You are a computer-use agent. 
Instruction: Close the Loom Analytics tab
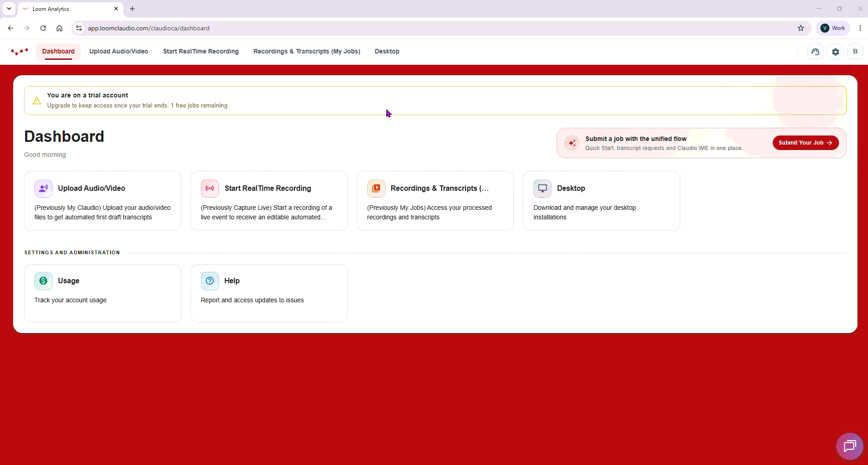coord(116,9)
